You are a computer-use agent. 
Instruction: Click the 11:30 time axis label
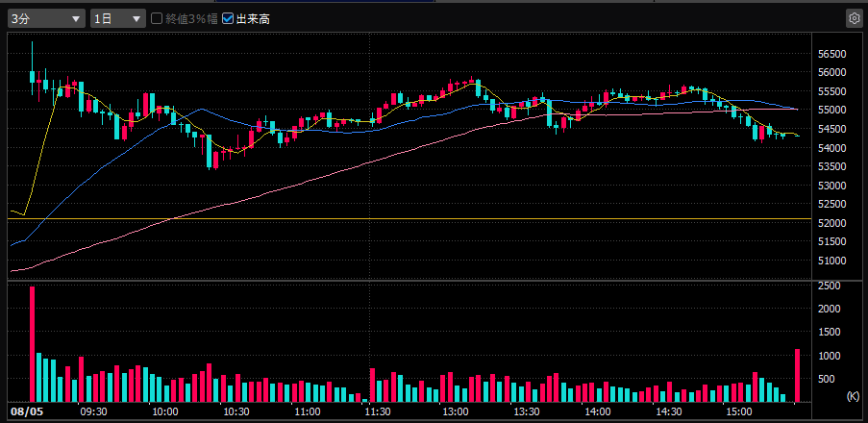pos(379,412)
